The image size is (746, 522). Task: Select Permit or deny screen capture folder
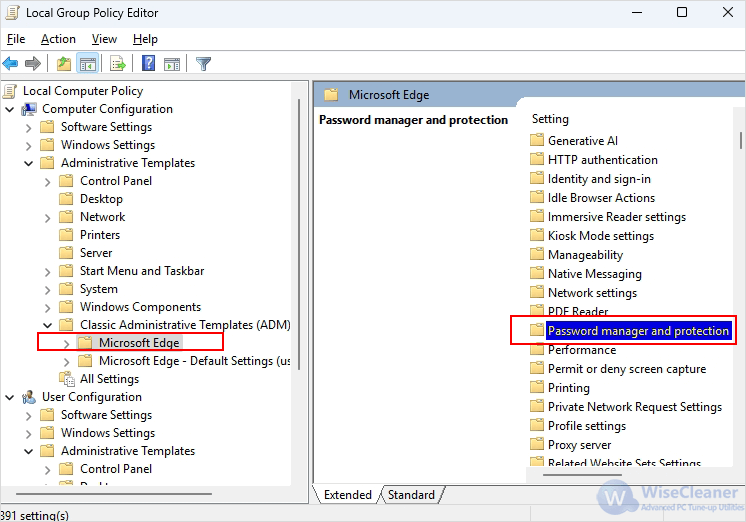[627, 369]
